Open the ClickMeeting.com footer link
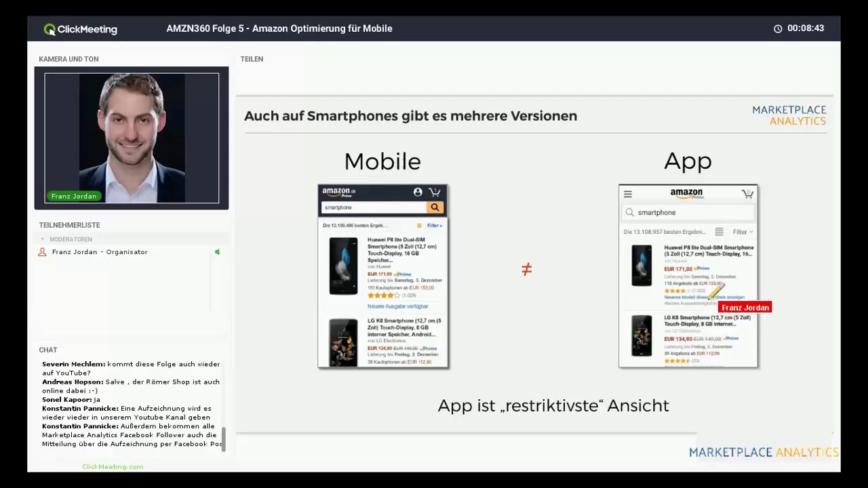Viewport: 868px width, 488px height. coord(113,467)
